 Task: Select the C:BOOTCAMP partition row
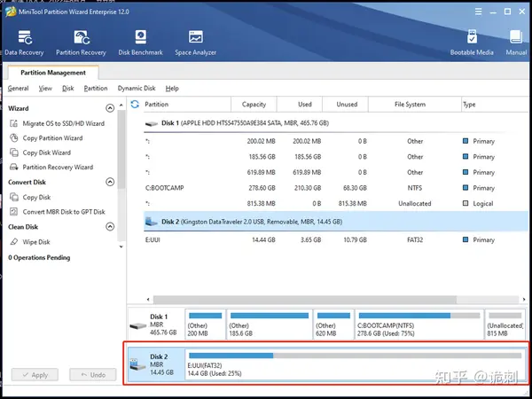[336, 188]
